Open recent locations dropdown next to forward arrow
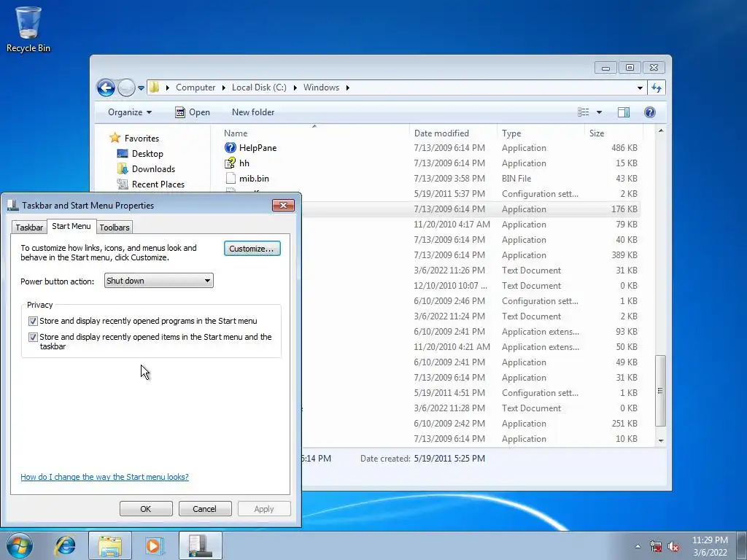 click(141, 88)
